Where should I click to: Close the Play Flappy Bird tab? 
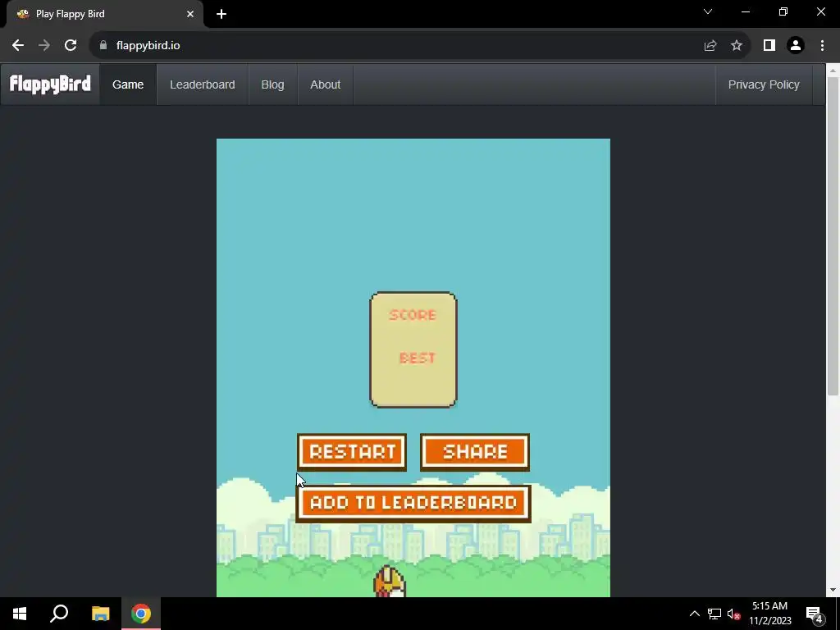tap(190, 14)
